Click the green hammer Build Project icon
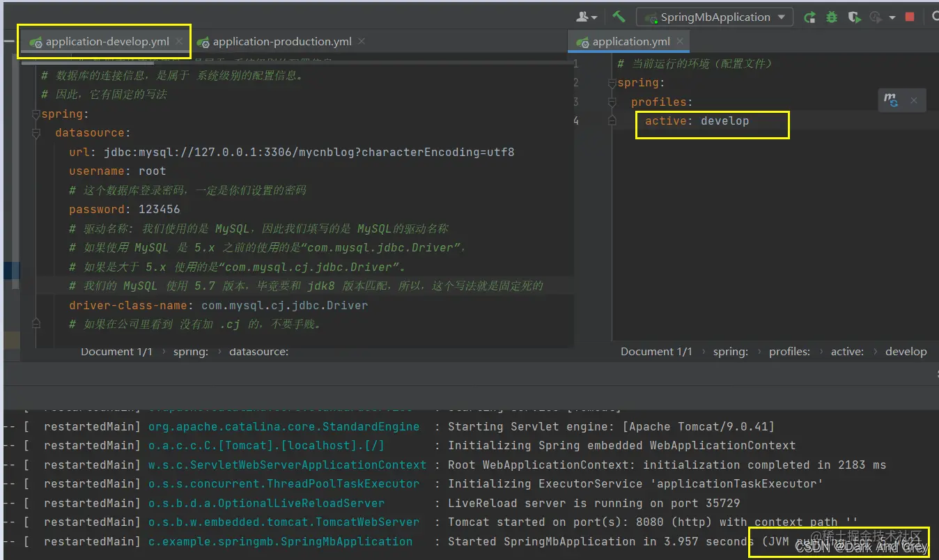The image size is (939, 560). click(619, 17)
